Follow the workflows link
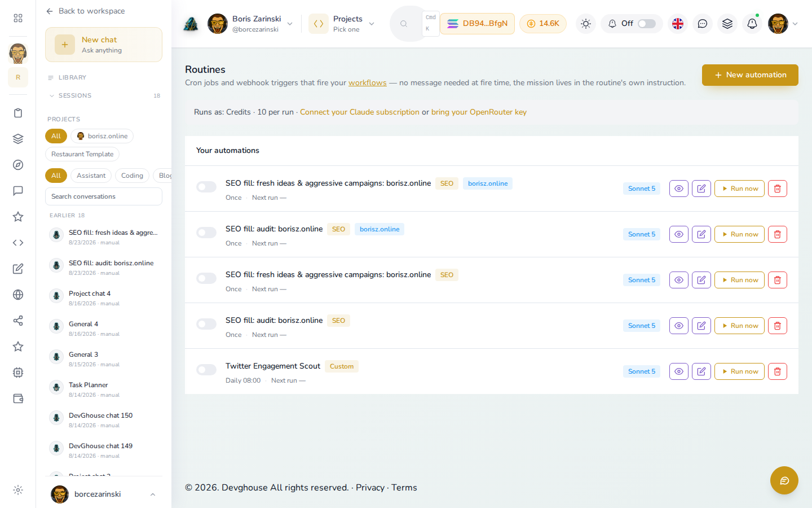The width and height of the screenshot is (812, 508). pos(368,83)
